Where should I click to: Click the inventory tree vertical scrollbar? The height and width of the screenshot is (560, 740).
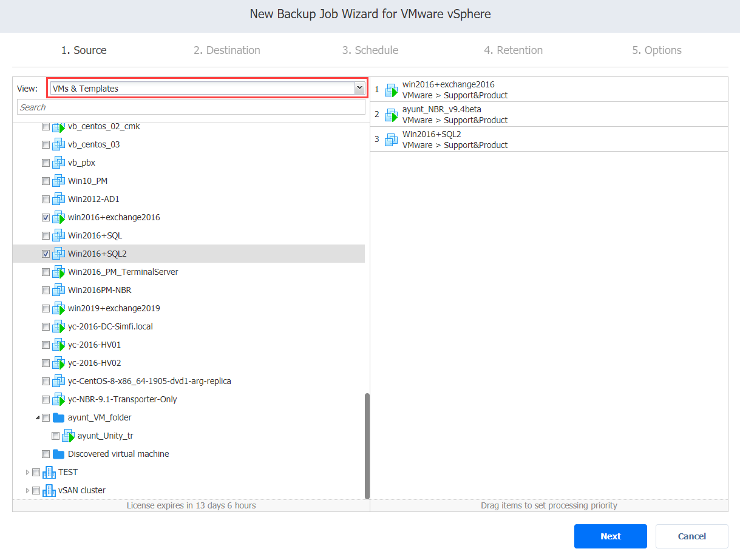point(367,446)
